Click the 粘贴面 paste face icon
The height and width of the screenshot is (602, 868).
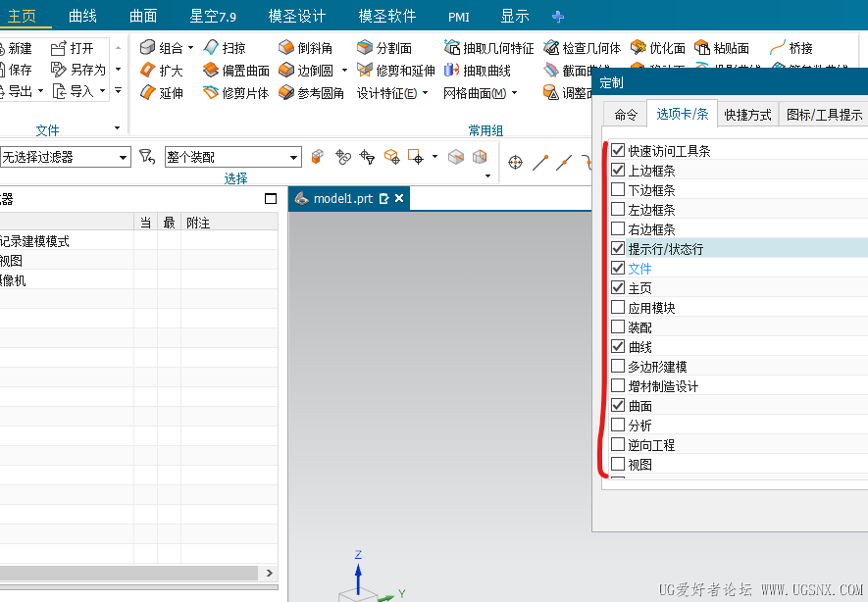tap(702, 48)
